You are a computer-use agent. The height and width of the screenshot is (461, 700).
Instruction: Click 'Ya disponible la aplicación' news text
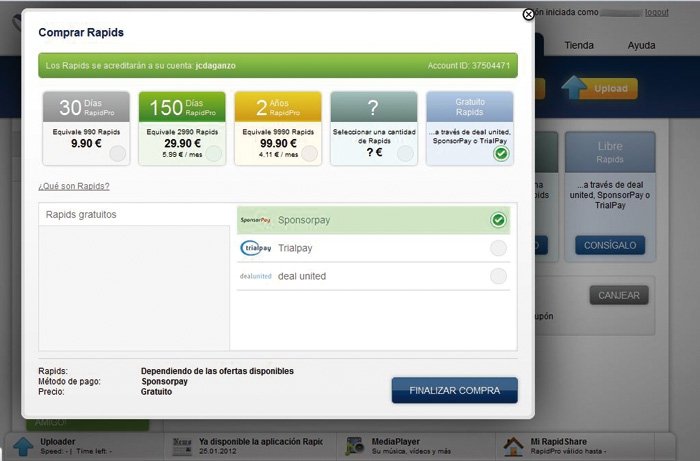(261, 442)
